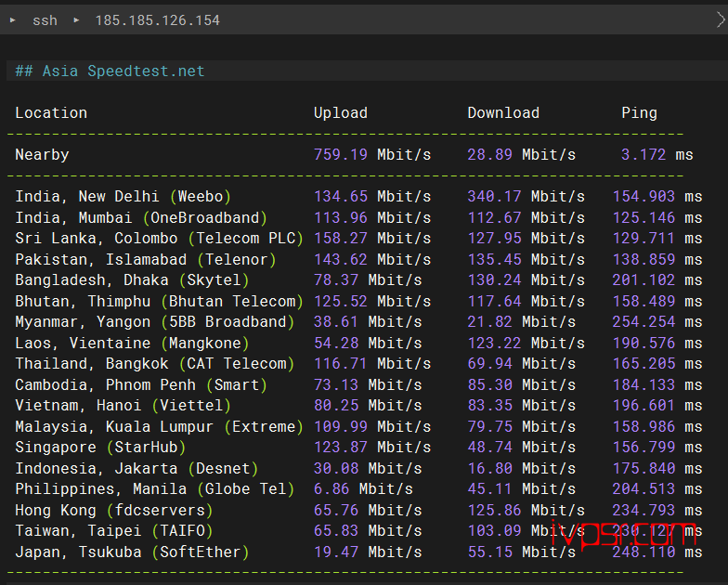Screen dimensions: 728x585
Task: Click the ssh breadcrumb segment
Action: click(x=45, y=20)
